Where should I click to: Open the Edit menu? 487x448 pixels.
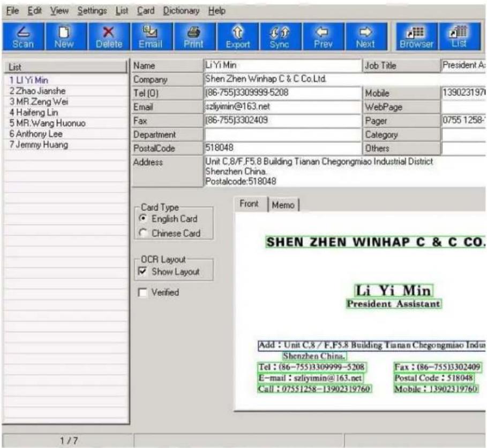(x=34, y=11)
